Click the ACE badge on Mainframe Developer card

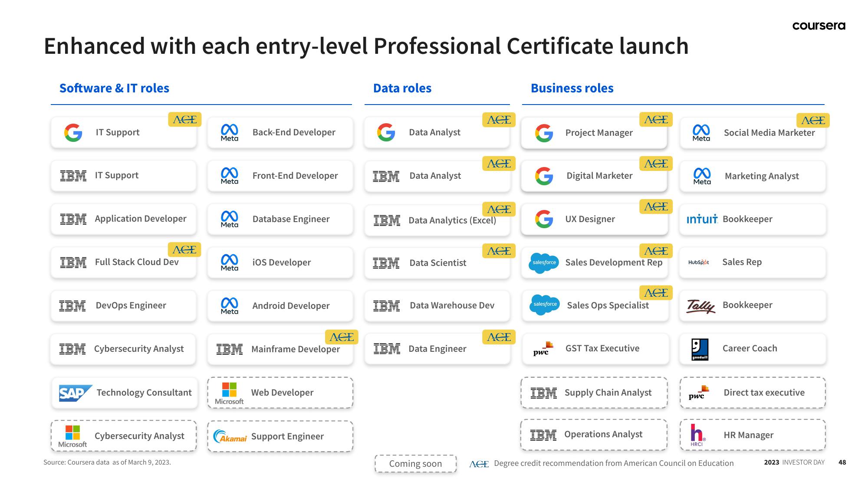pos(342,337)
